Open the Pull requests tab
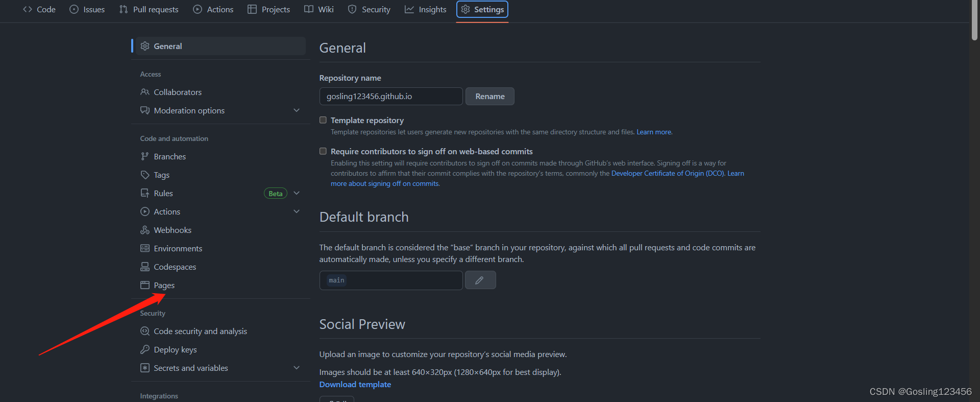The image size is (980, 402). (149, 9)
